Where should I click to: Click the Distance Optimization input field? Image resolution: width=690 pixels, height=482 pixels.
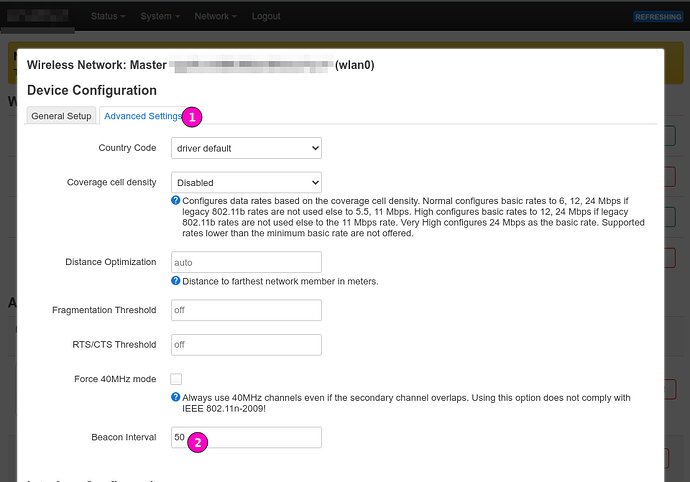246,262
